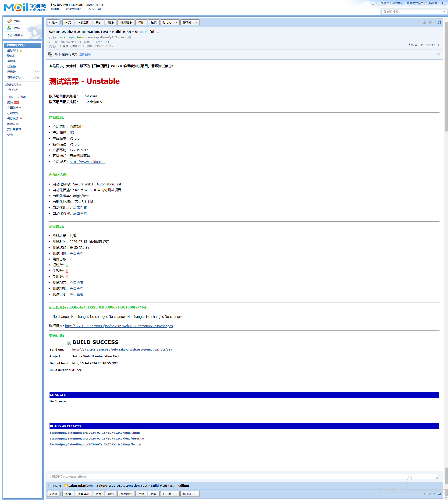Viewport: 448px width, 500px height.
Task: Click the mobile phone icon at top
Action: click(373, 3)
